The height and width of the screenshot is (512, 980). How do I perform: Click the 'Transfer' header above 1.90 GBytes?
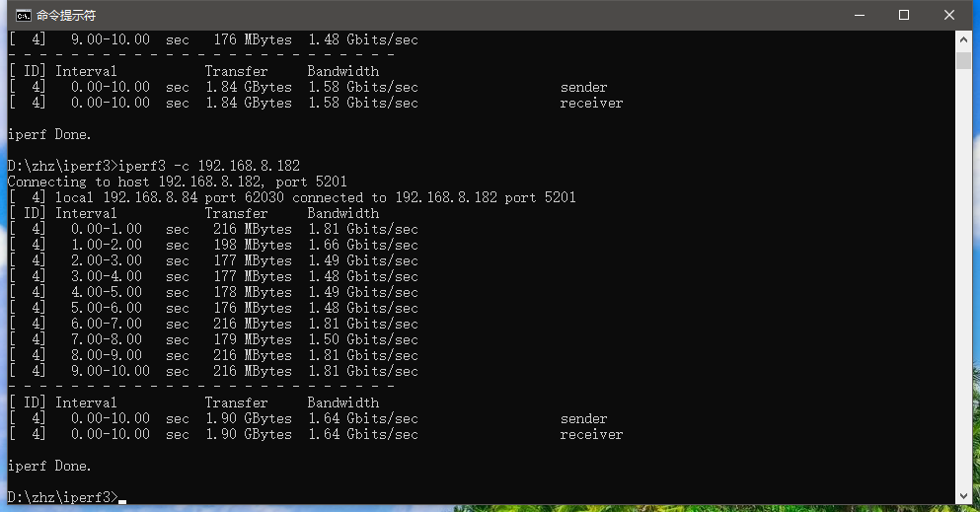point(236,402)
